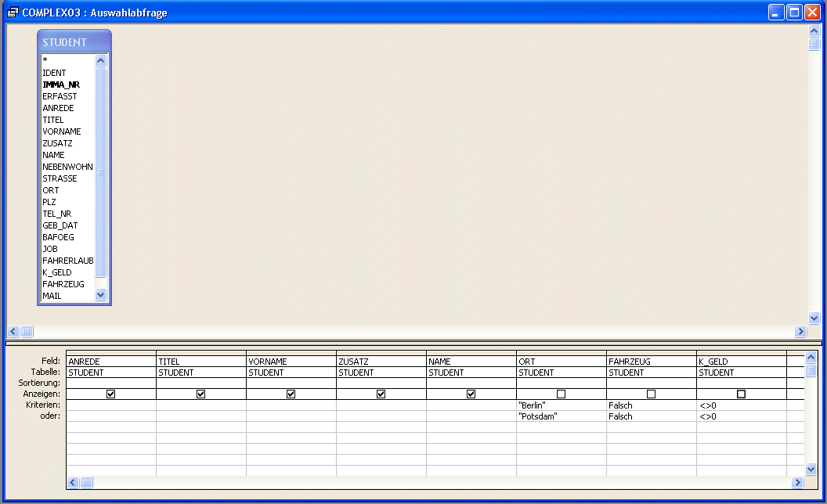
Task: Click the design grid scroll up arrow
Action: click(811, 358)
